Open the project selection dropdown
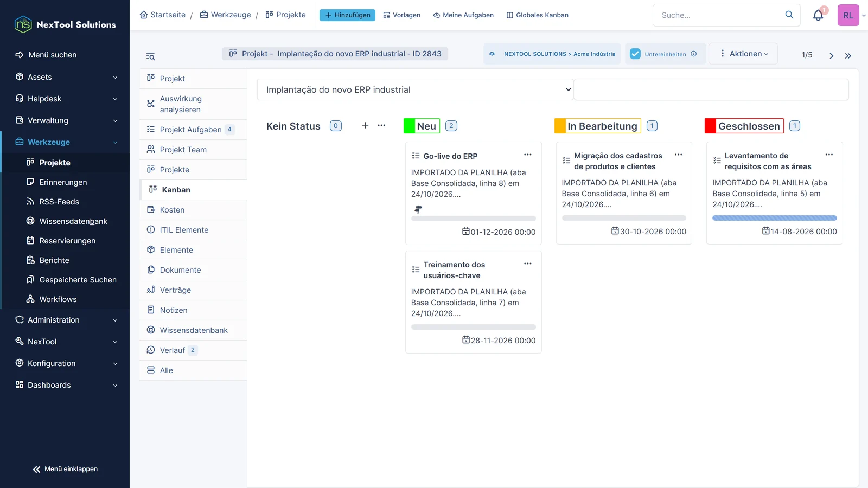Screen dimensions: 868x488 pyautogui.click(x=415, y=89)
